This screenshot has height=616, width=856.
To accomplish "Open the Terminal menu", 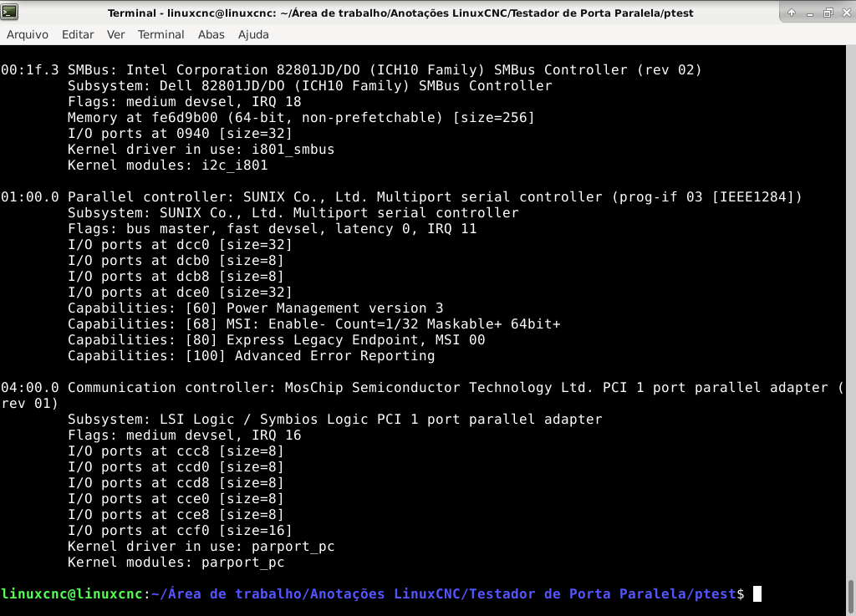I will tap(160, 34).
